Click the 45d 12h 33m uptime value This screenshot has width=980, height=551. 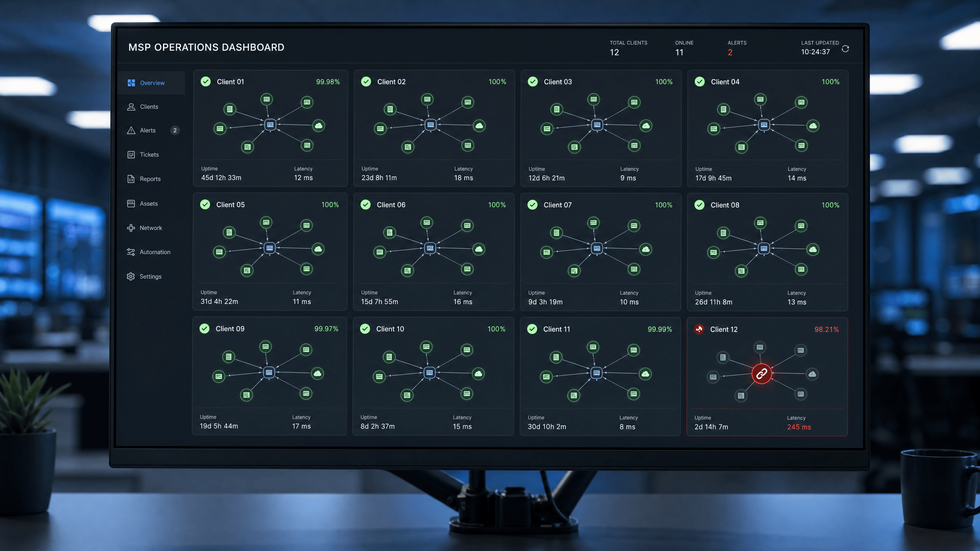tap(221, 178)
